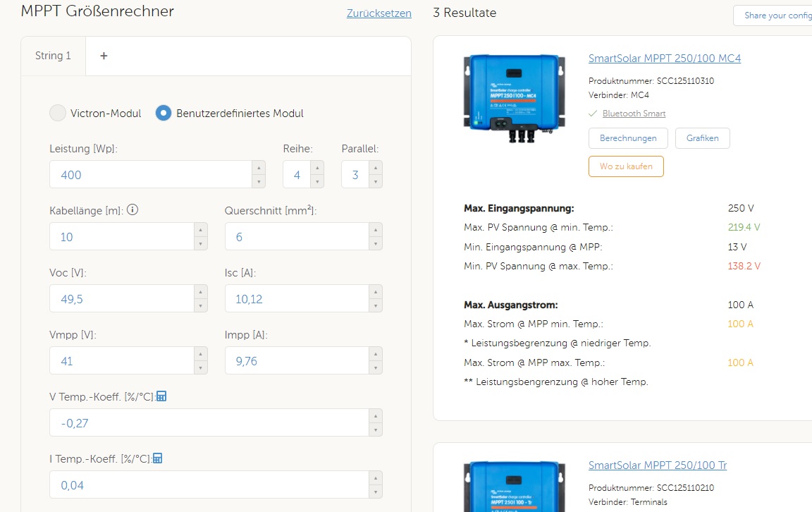Click into the I Temp.-Koeff. field
812x512 pixels.
click(x=209, y=485)
